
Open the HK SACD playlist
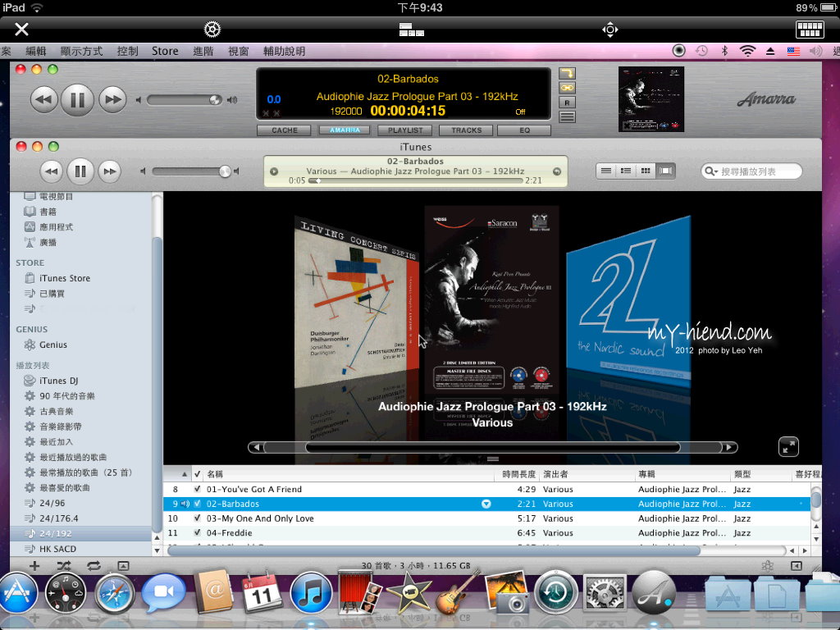pyautogui.click(x=57, y=549)
